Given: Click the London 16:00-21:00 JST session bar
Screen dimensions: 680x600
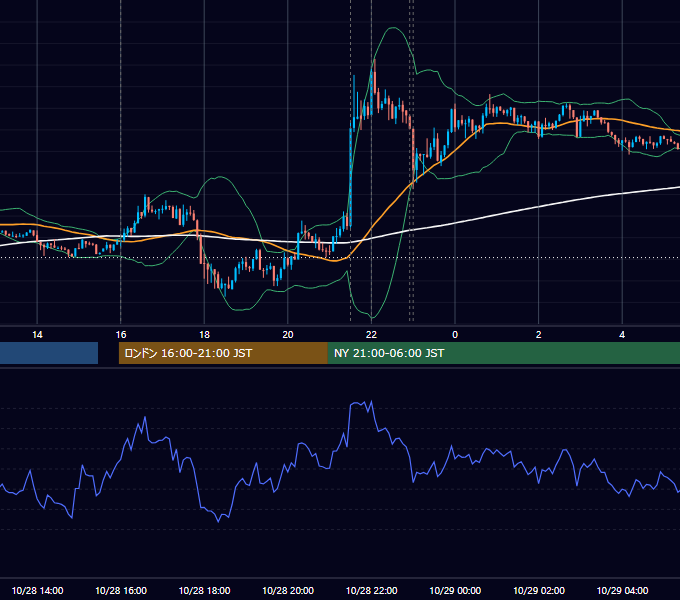Looking at the screenshot, I should click(x=223, y=353).
